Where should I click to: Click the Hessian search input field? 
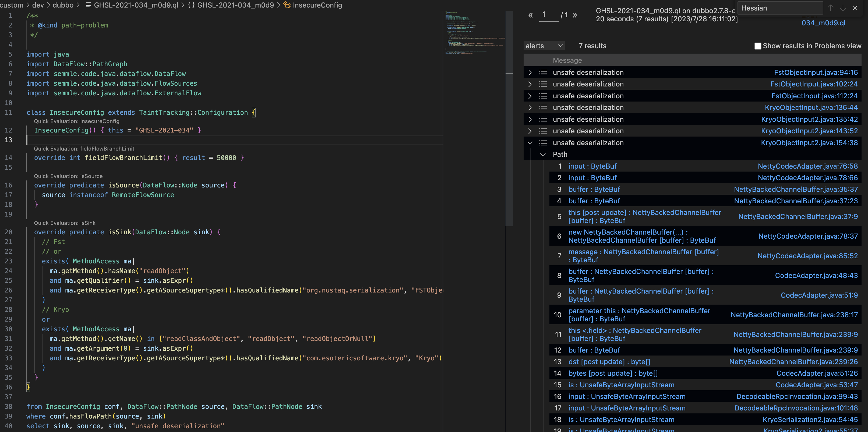780,8
